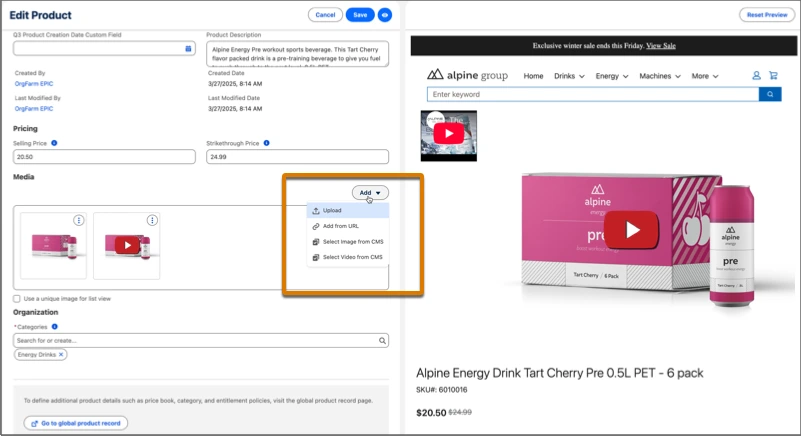The height and width of the screenshot is (436, 801).
Task: Remove the Energy Drinks category tag
Action: (x=61, y=354)
